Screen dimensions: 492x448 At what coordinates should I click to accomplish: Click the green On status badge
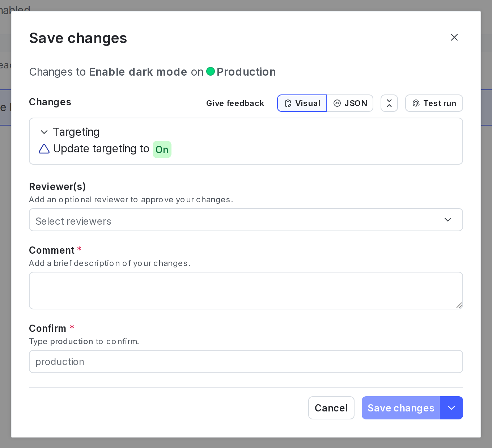pos(162,149)
